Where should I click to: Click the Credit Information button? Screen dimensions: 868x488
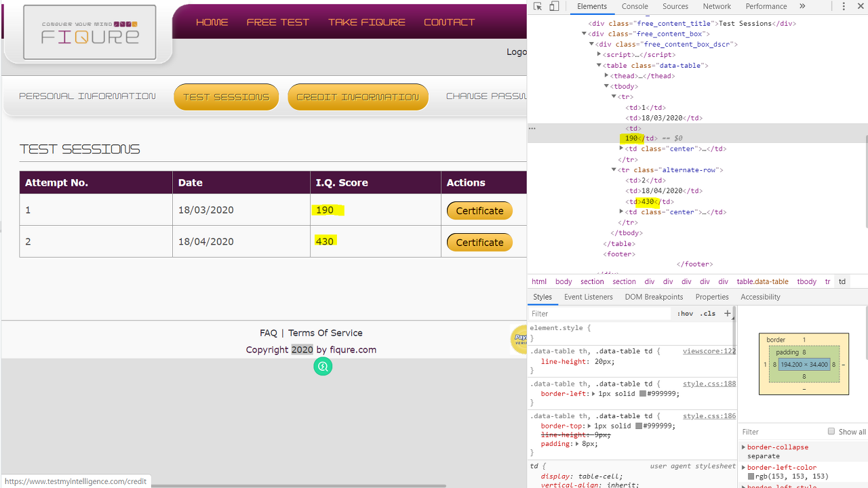(358, 97)
